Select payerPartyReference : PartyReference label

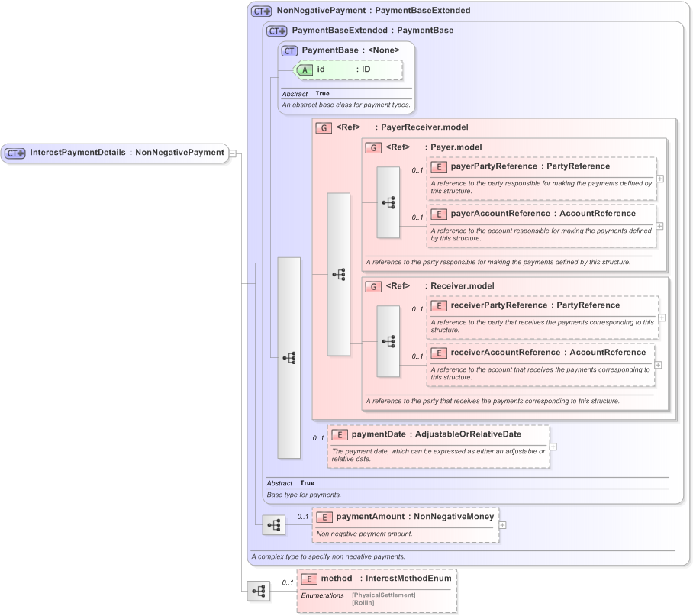[x=530, y=166]
